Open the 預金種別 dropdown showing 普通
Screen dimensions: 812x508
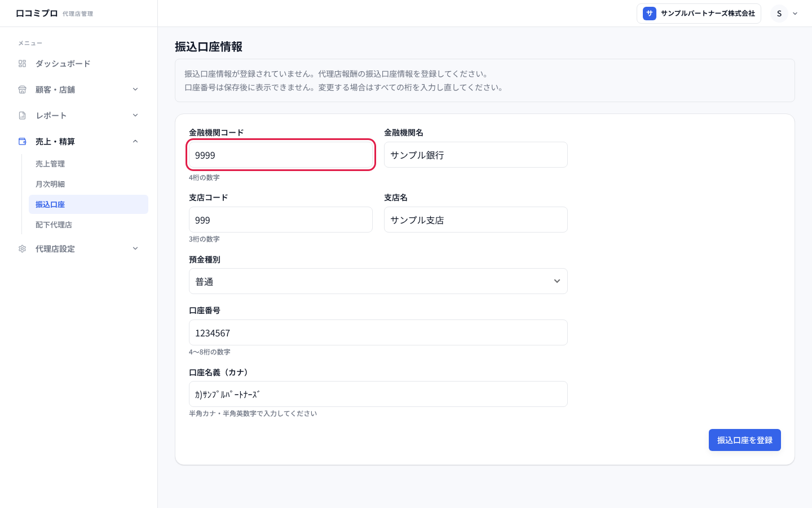tap(378, 281)
